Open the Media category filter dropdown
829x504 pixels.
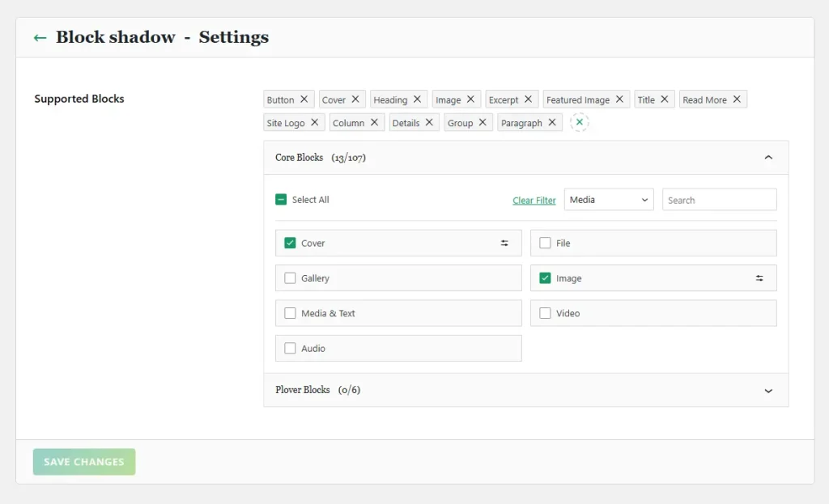[609, 200]
